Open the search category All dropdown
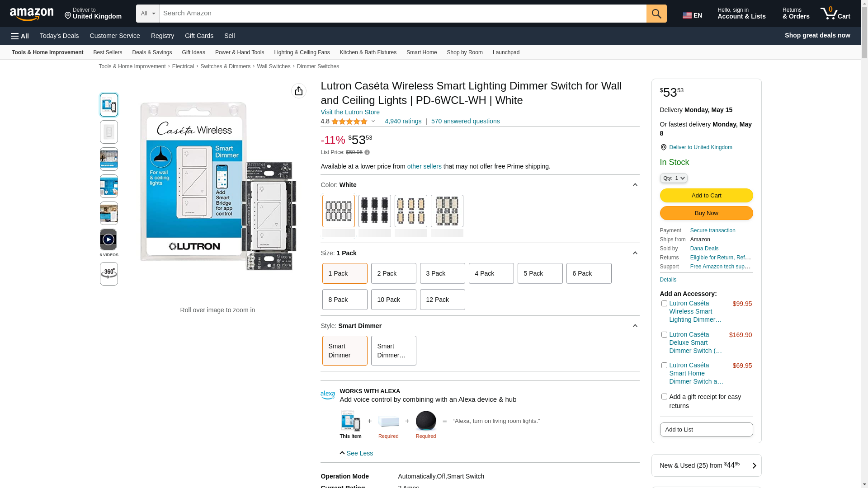Viewport: 868px width, 488px height. pyautogui.click(x=147, y=14)
